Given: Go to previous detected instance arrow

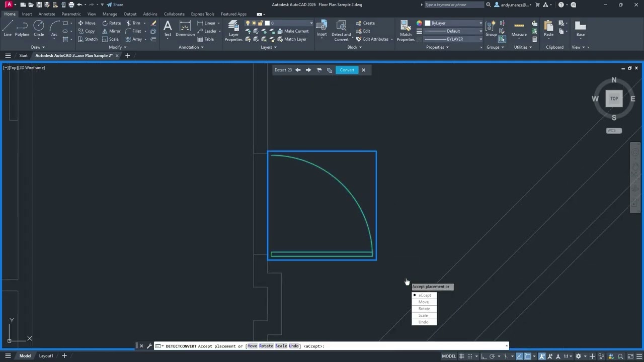Looking at the screenshot, I should (x=298, y=70).
